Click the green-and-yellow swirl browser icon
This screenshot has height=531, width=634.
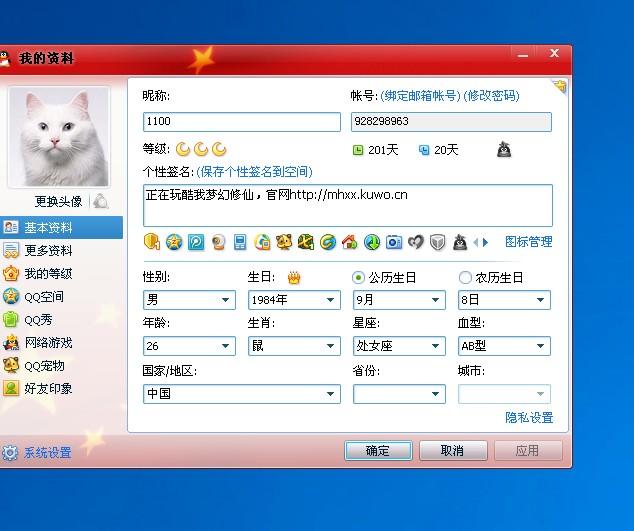point(328,242)
